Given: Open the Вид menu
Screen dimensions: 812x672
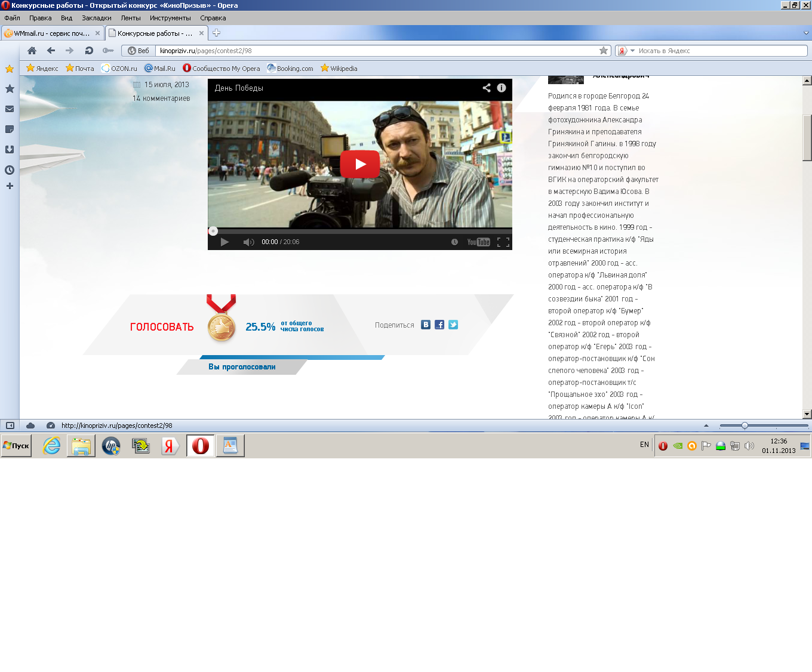Looking at the screenshot, I should coord(67,18).
